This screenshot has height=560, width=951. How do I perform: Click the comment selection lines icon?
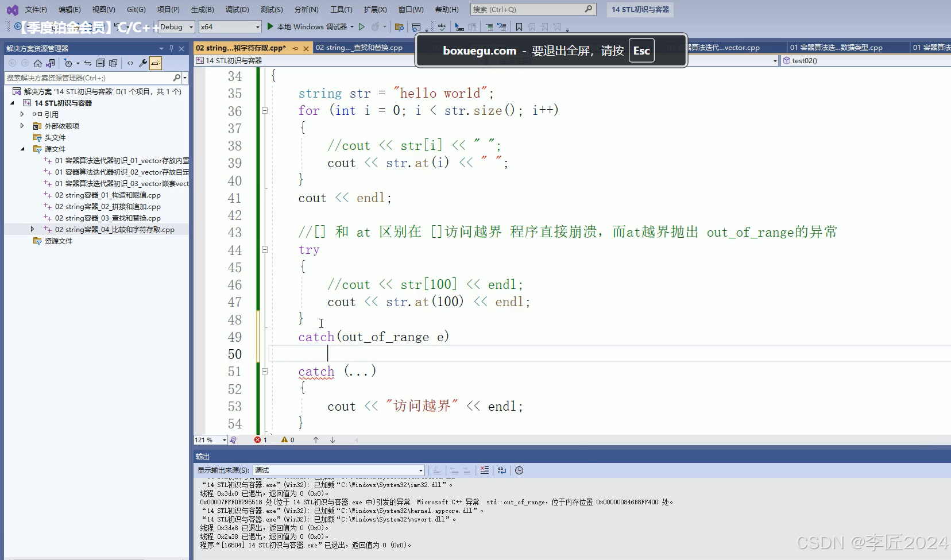point(489,27)
